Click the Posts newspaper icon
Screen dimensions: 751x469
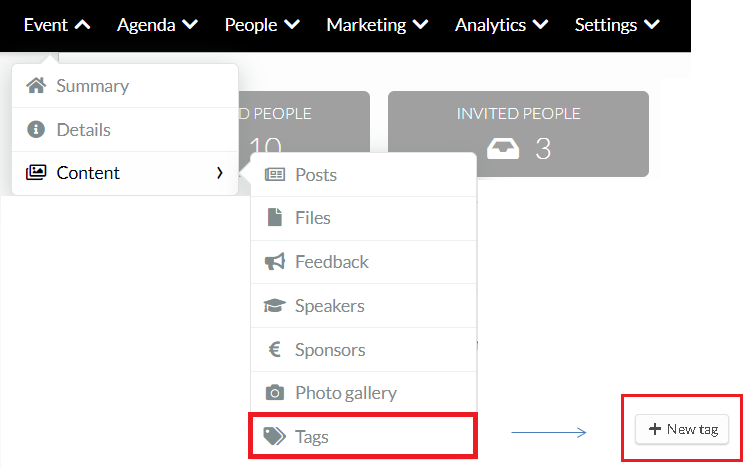(274, 174)
